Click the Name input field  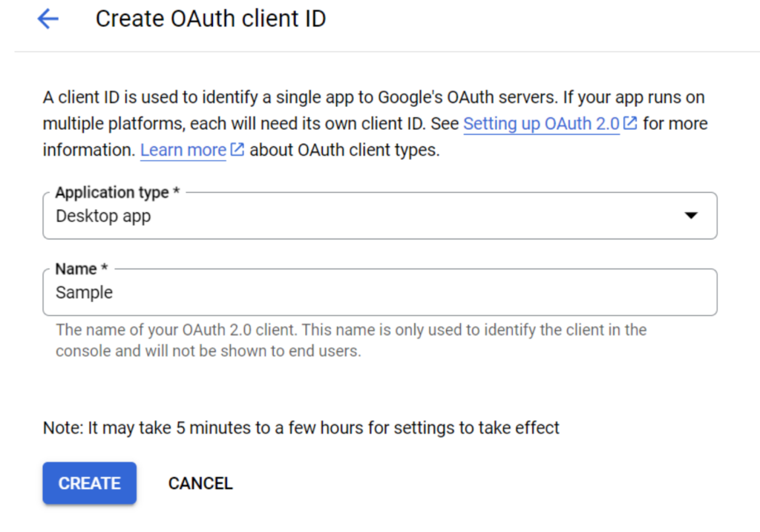pyautogui.click(x=380, y=292)
